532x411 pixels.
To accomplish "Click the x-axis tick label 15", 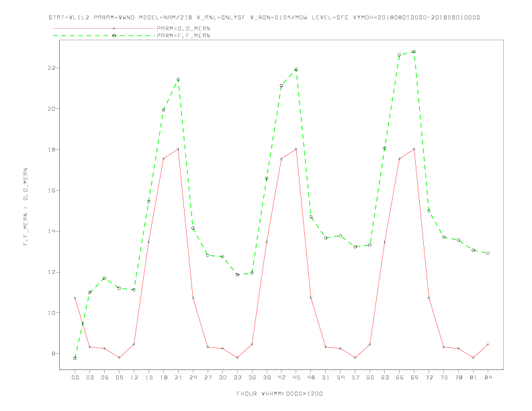I will tap(148, 377).
